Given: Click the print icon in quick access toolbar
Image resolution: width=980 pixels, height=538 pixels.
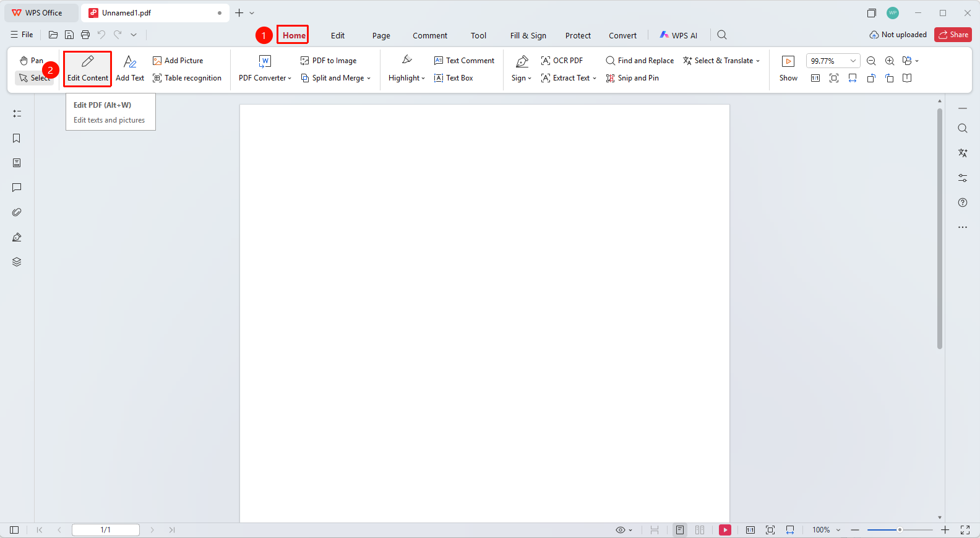Looking at the screenshot, I should pyautogui.click(x=85, y=35).
